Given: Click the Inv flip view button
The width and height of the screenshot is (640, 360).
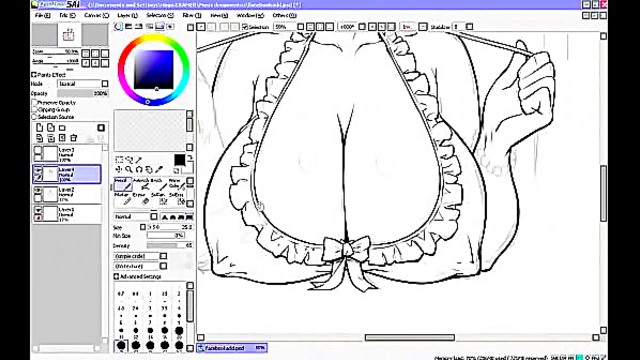Looking at the screenshot, I should pyautogui.click(x=407, y=27).
